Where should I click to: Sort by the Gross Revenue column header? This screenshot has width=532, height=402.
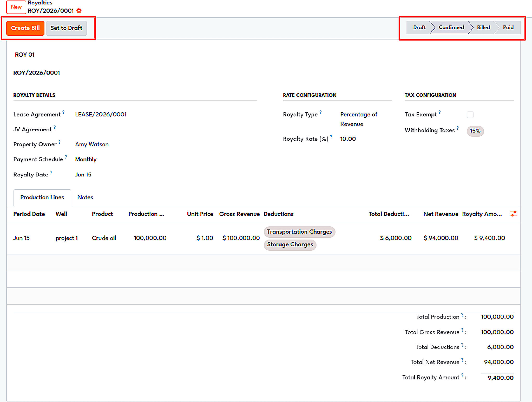click(239, 214)
